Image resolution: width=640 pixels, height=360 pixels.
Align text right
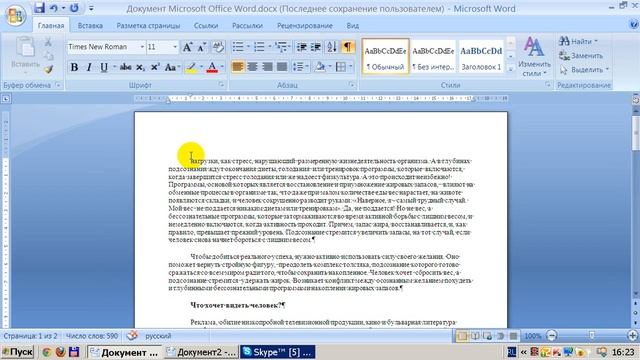pos(267,67)
